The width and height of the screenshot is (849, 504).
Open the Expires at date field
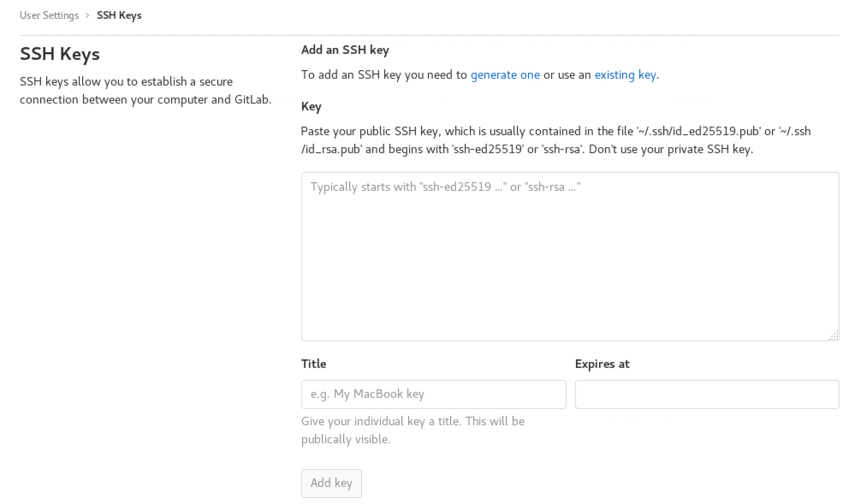(707, 394)
